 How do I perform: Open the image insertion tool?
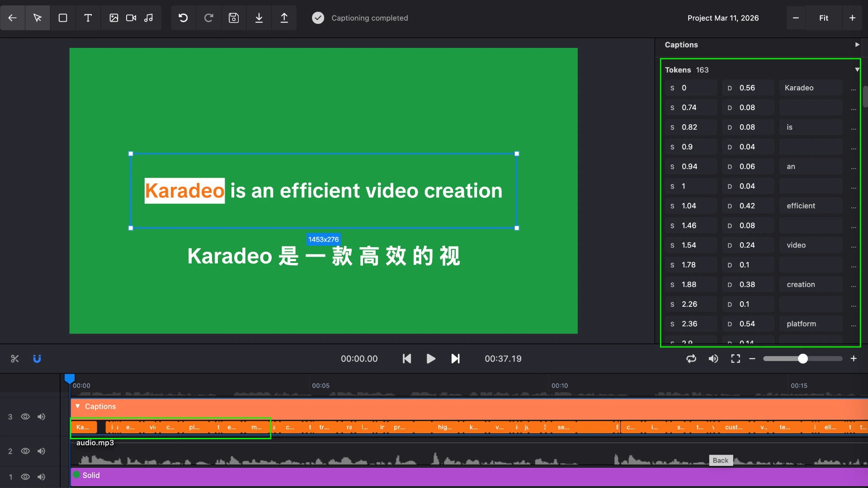point(113,18)
